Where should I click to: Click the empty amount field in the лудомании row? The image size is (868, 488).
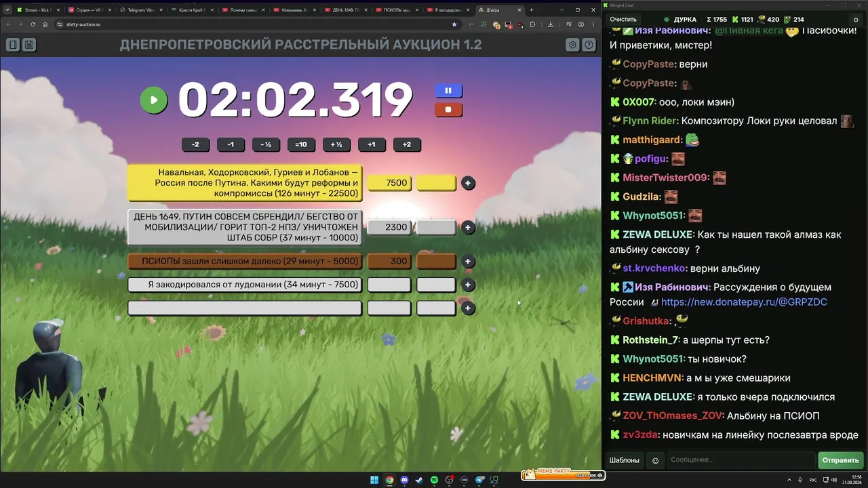pyautogui.click(x=389, y=285)
